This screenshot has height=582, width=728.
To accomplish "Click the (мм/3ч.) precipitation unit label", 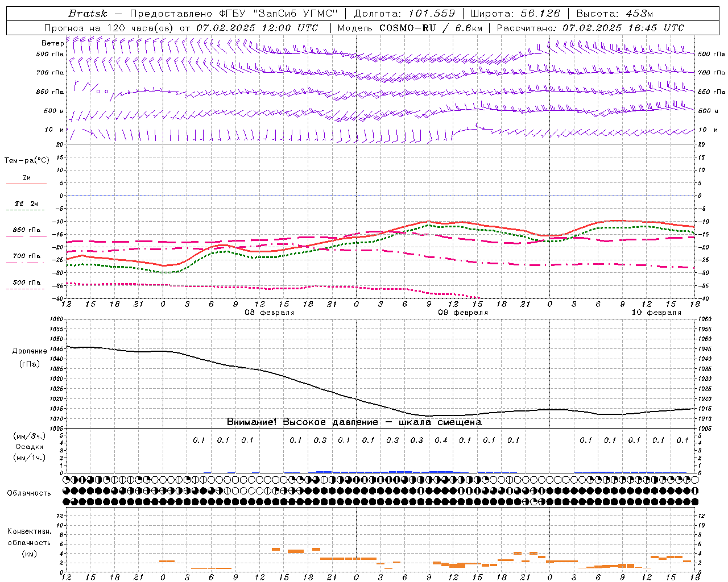I will click(29, 436).
